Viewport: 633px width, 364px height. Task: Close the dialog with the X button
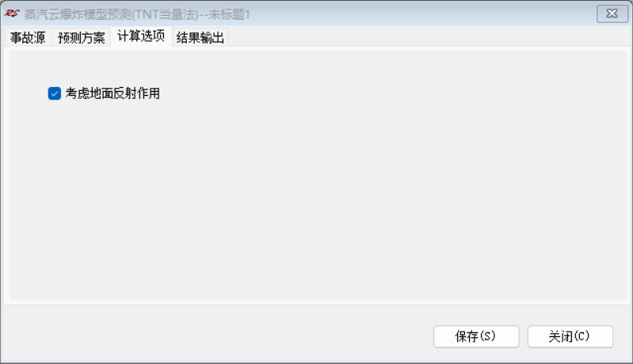click(x=612, y=13)
